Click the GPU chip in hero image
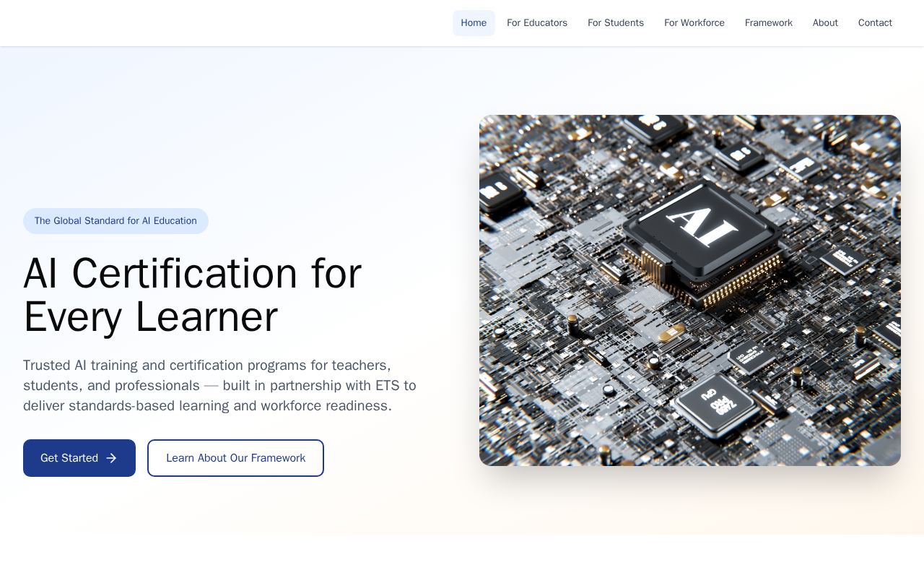 716,405
